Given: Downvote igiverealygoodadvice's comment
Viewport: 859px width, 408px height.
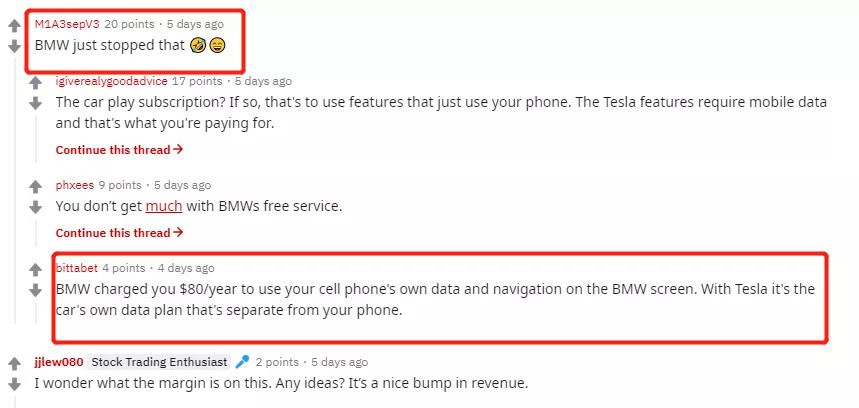Looking at the screenshot, I should point(36,103).
